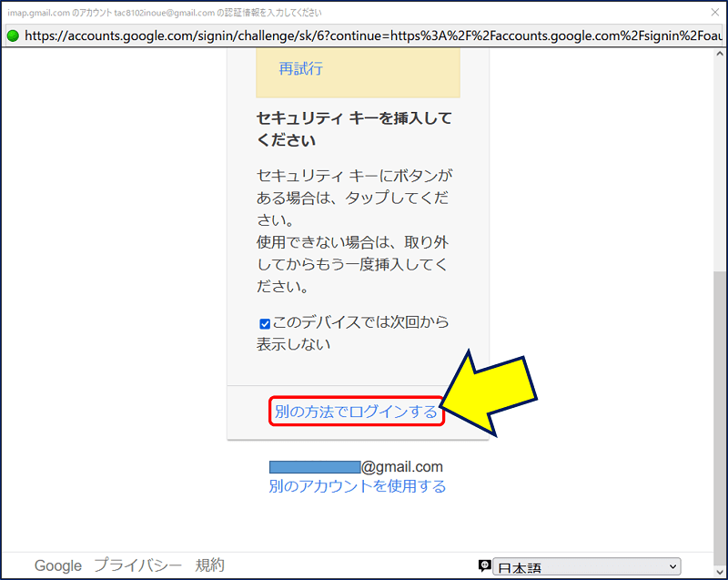Uncheck 'このデバイスでは次回から表示しない' checkbox
The image size is (728, 580).
click(x=265, y=323)
